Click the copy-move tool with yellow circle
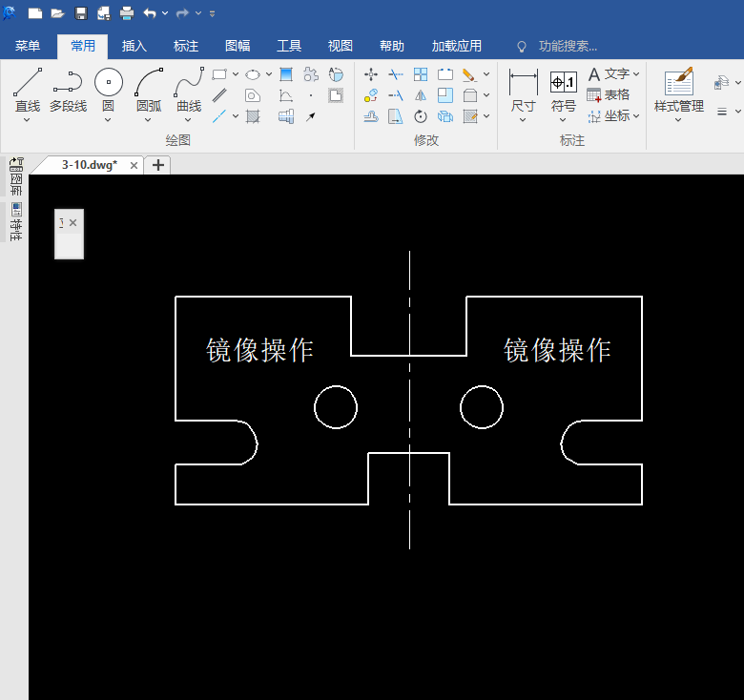The height and width of the screenshot is (700, 744). [x=371, y=95]
